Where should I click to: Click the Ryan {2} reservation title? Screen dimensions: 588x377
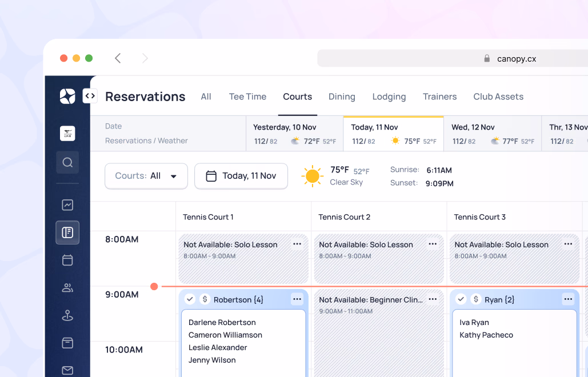pos(499,300)
